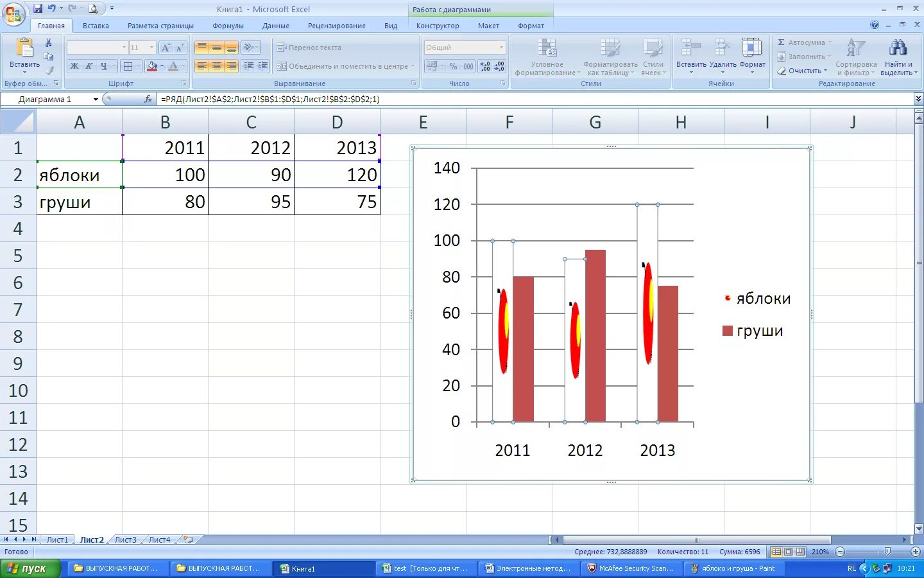Switch to Конструктор chart tab
The image size is (924, 578).
point(438,26)
